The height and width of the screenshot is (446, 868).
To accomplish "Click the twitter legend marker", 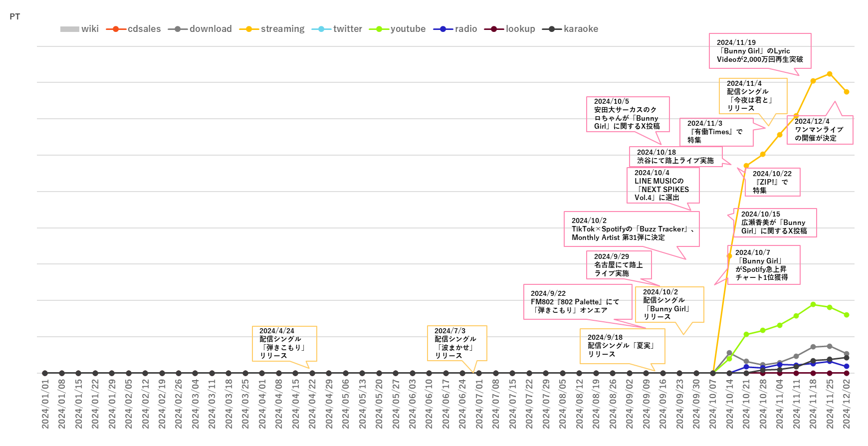I will [x=321, y=29].
